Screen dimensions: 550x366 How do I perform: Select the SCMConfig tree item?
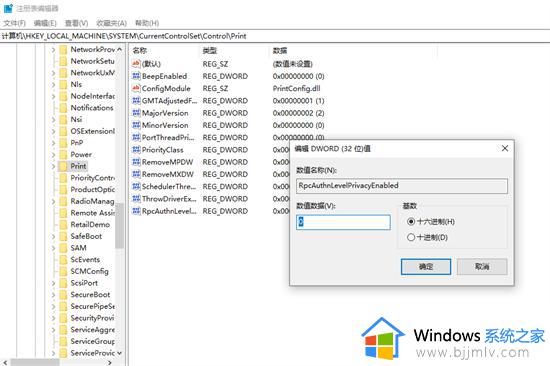89,271
